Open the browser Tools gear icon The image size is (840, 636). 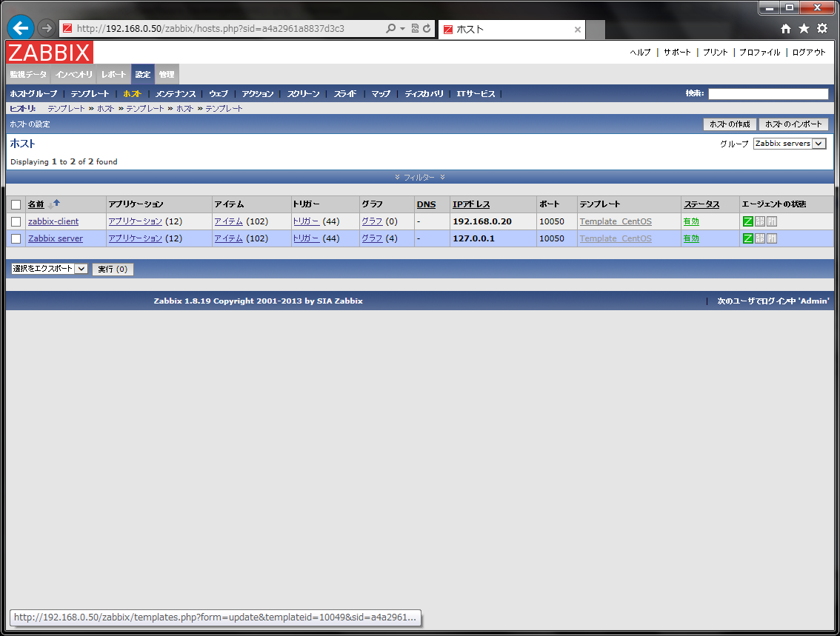822,28
